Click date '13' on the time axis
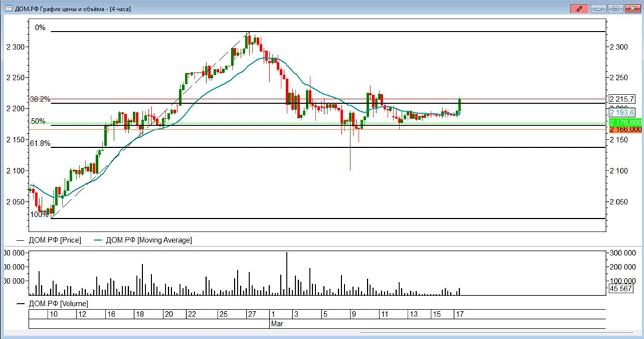 (413, 315)
